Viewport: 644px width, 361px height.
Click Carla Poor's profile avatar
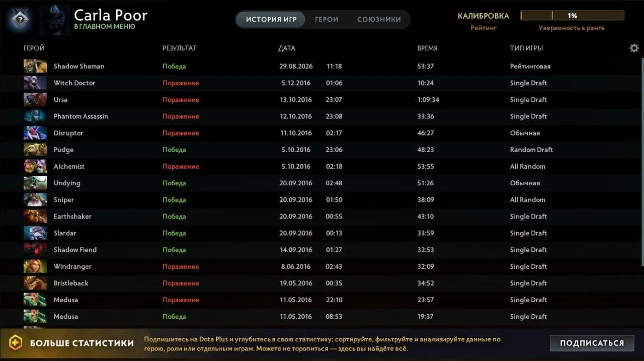coord(54,20)
